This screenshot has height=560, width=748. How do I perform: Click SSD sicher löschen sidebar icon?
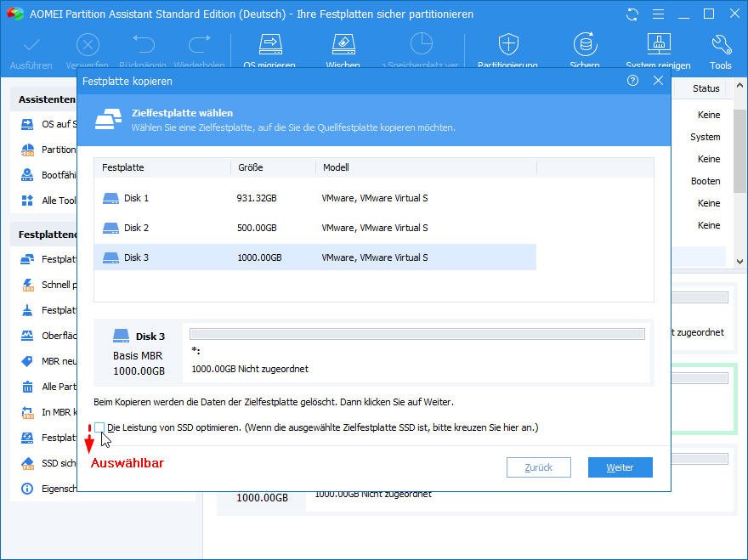pyautogui.click(x=27, y=463)
